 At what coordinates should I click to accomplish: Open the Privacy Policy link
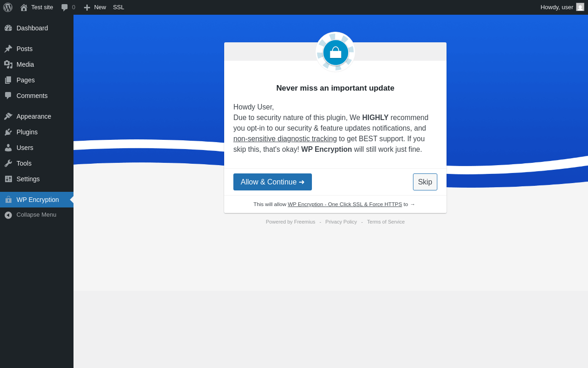point(341,222)
